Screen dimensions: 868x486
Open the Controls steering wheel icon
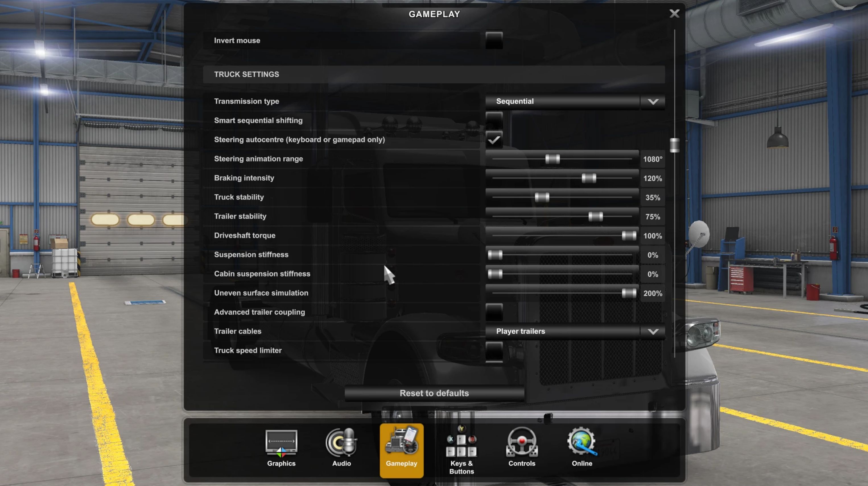click(x=521, y=442)
